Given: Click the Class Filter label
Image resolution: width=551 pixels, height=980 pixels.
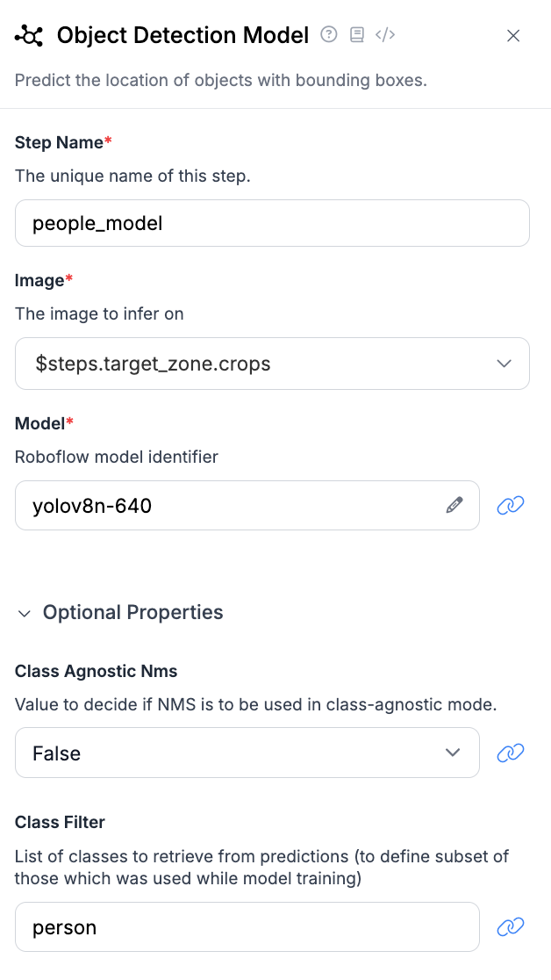Looking at the screenshot, I should pos(60,822).
